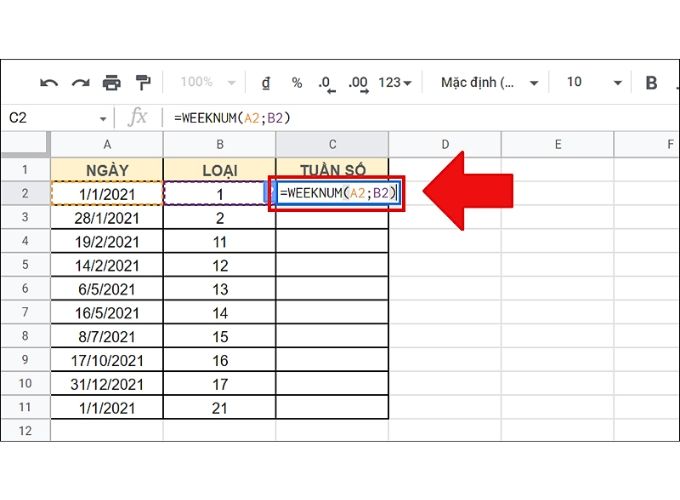This screenshot has width=680, height=500.
Task: Decrease decimal places icon
Action: pos(327,84)
